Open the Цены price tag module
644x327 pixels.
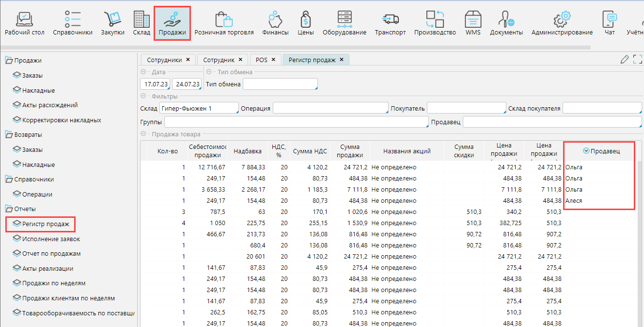tap(305, 23)
